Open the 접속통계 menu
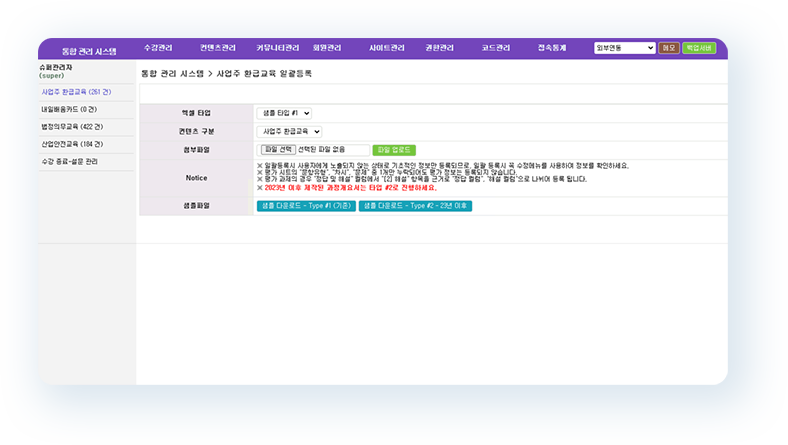Viewport: 788px width, 445px height. click(x=551, y=48)
